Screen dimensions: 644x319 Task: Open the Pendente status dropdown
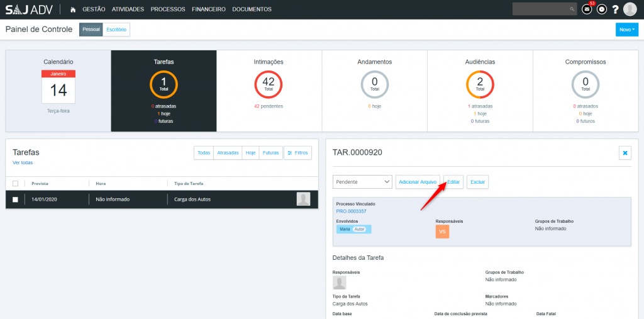click(362, 182)
